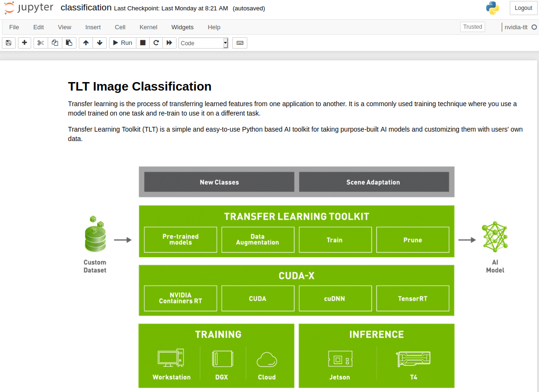Open the Widgets menu

pyautogui.click(x=183, y=27)
